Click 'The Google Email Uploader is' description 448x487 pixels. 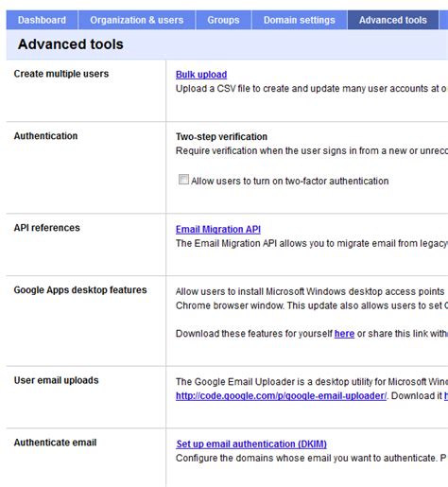pos(312,382)
